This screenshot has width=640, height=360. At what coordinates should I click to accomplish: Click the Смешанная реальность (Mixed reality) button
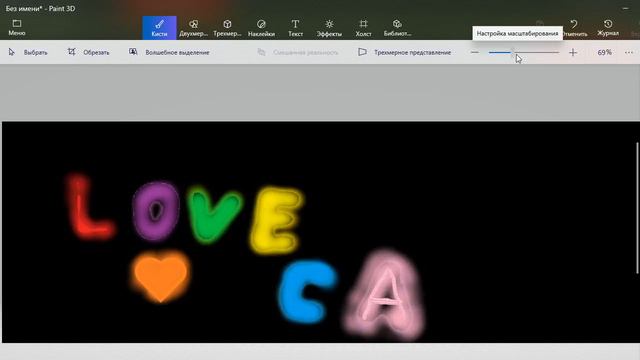298,52
